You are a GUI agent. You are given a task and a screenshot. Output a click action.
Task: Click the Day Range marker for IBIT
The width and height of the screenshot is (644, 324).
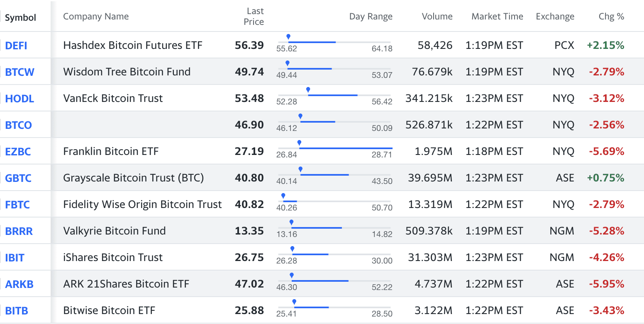point(292,248)
